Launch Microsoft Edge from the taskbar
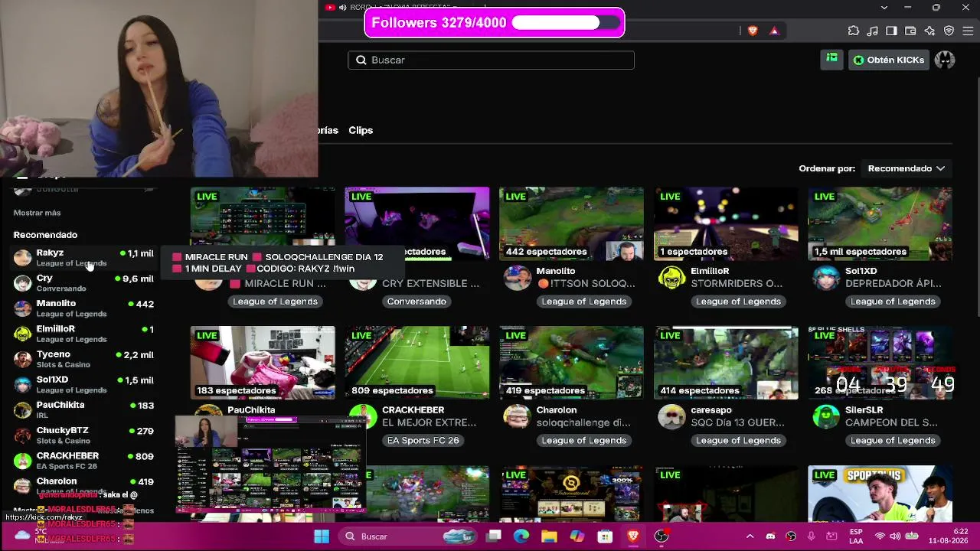 pos(521,536)
